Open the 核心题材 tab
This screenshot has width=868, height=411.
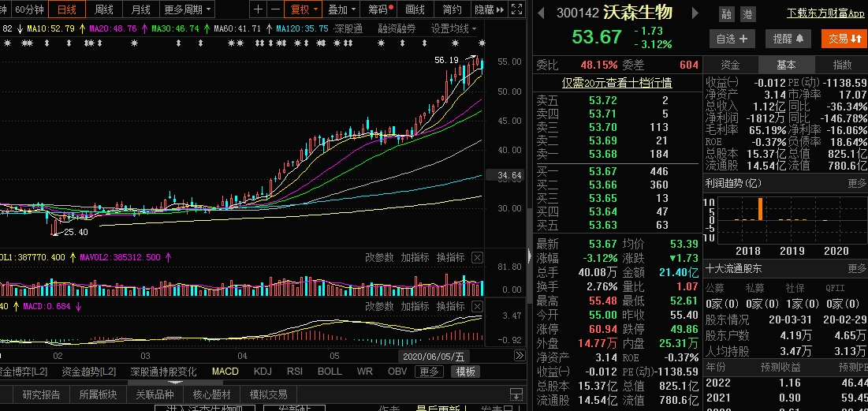211,395
